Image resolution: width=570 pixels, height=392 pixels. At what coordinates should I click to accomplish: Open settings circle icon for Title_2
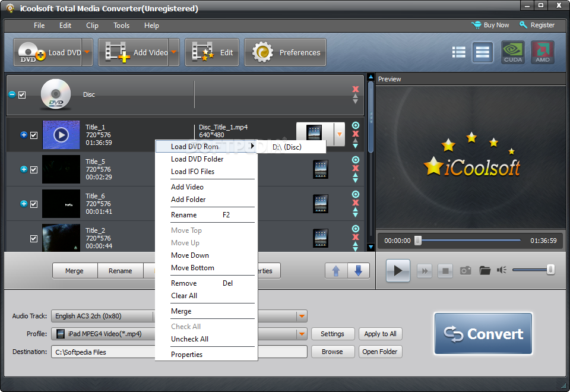click(356, 229)
